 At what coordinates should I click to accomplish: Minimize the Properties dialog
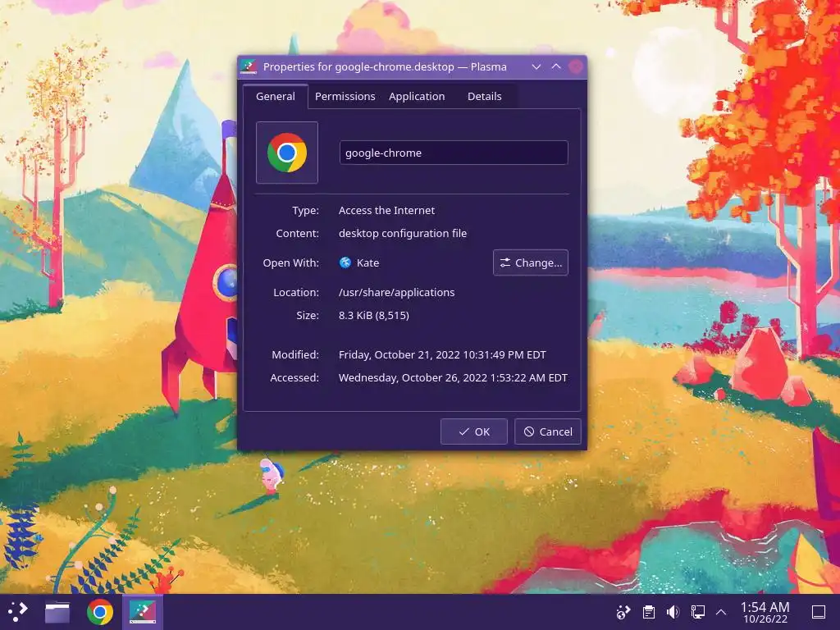tap(536, 67)
